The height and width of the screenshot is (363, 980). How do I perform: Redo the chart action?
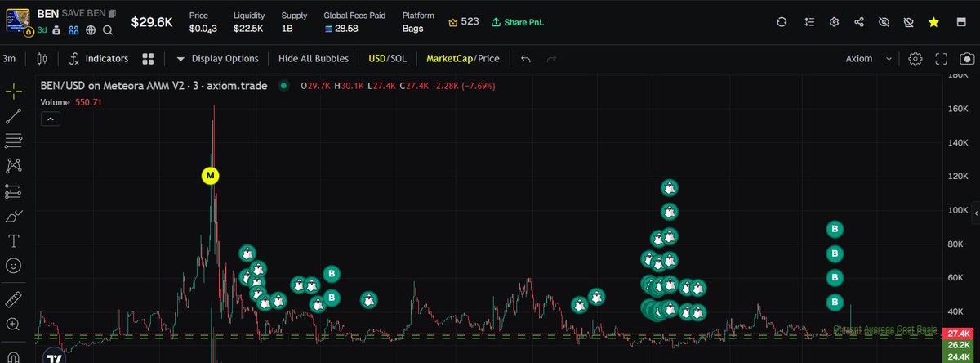pyautogui.click(x=551, y=59)
